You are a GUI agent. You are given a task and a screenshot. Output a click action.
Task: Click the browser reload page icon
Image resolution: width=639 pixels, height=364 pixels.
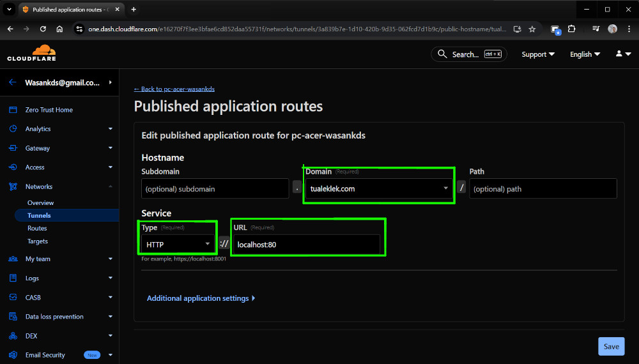point(43,29)
